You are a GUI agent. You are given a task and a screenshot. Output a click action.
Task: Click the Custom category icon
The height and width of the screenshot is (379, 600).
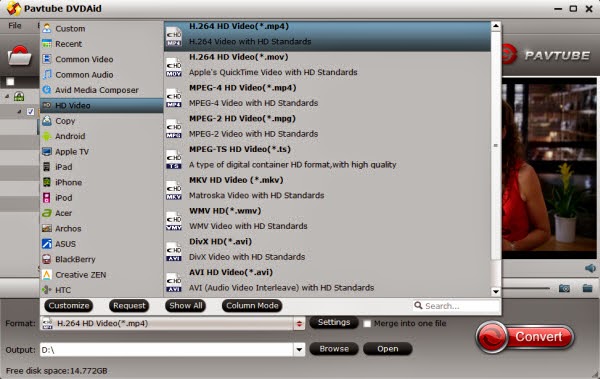47,28
